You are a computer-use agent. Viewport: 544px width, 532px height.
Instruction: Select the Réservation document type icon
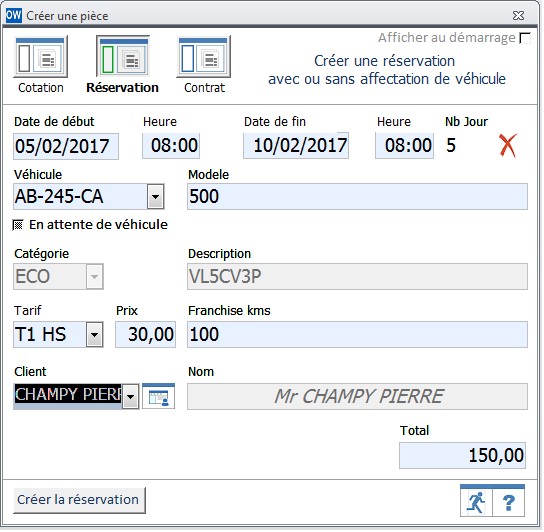[x=123, y=56]
